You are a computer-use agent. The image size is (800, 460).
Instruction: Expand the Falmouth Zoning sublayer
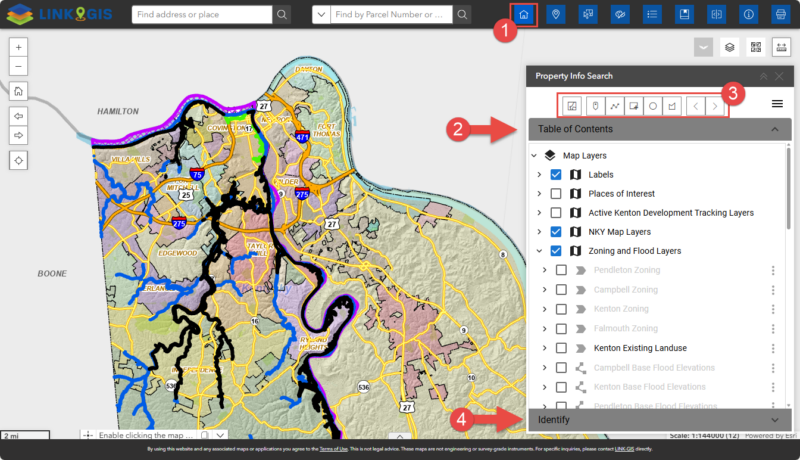click(x=544, y=328)
